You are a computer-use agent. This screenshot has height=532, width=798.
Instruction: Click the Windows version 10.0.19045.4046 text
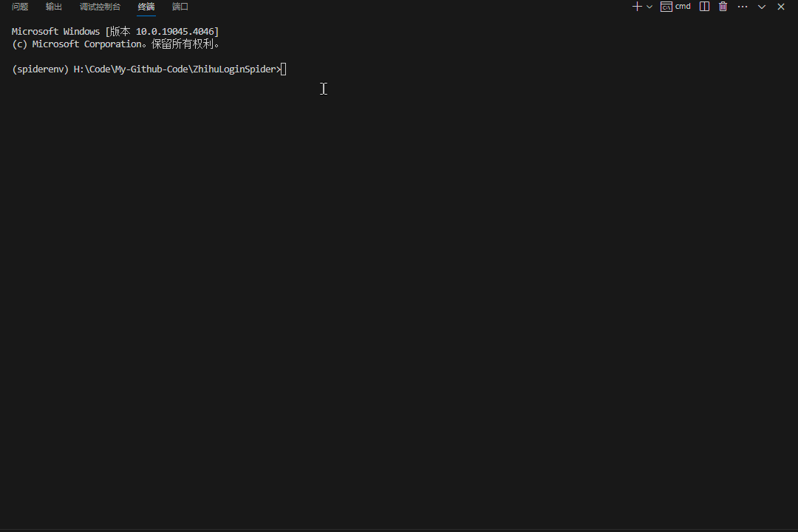(177, 32)
